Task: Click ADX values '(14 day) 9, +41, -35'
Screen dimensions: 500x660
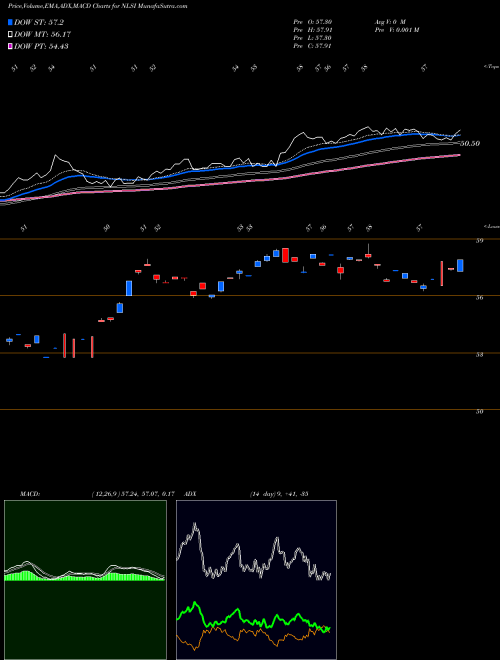Action: 279,494
